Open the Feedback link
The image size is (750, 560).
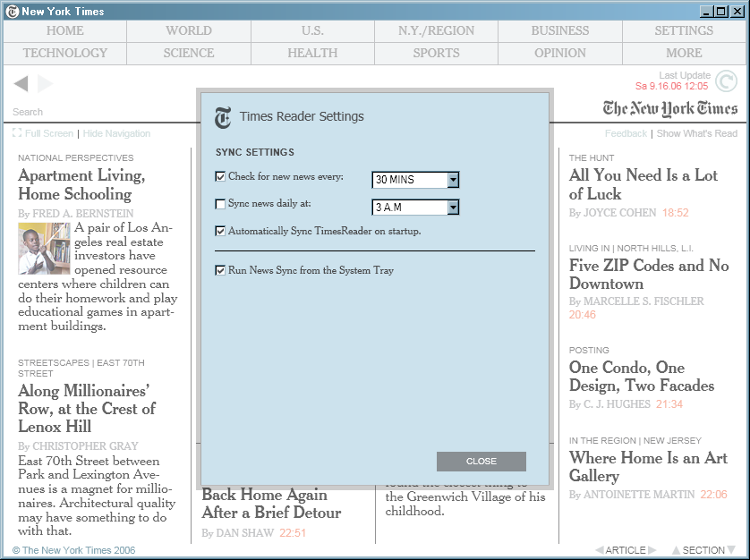(x=626, y=133)
